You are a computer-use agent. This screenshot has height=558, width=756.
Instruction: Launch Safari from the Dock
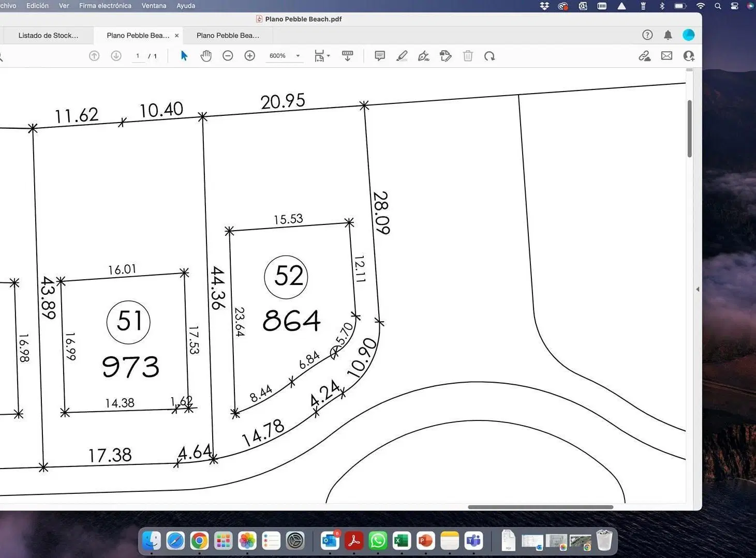(x=175, y=541)
